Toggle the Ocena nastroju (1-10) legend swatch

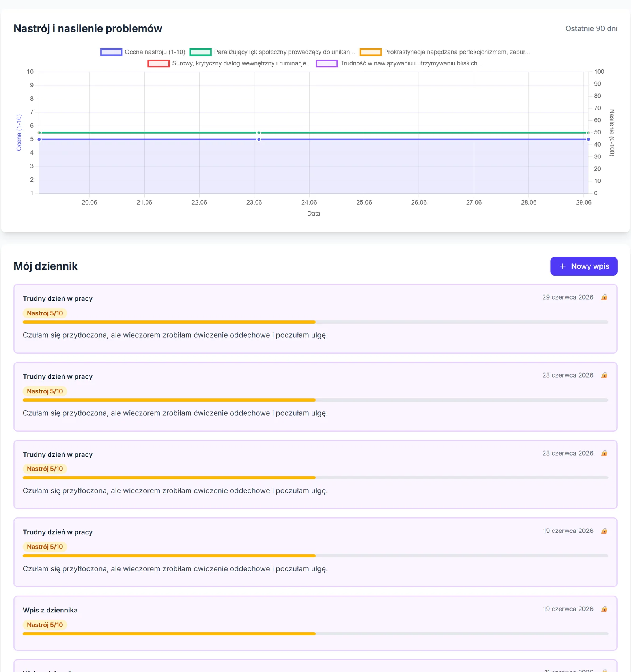pos(111,52)
